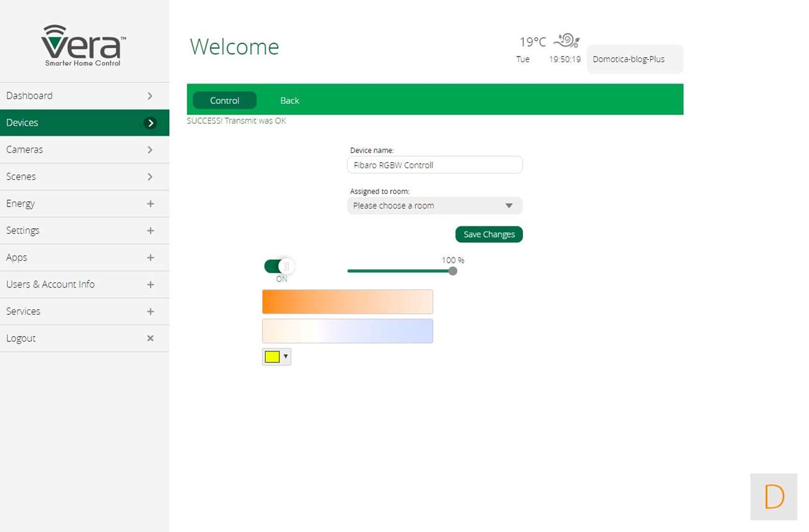Click the Device name input field
Image resolution: width=809 pixels, height=532 pixels.
(x=434, y=165)
